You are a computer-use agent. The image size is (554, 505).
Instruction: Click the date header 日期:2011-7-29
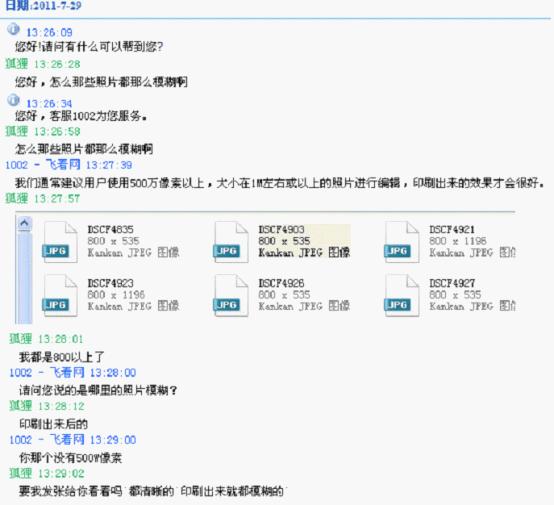[x=43, y=5]
